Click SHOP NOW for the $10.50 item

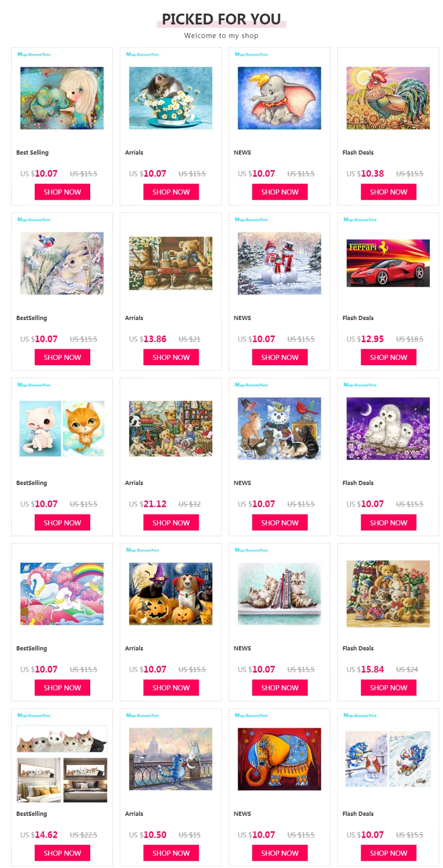point(171,853)
